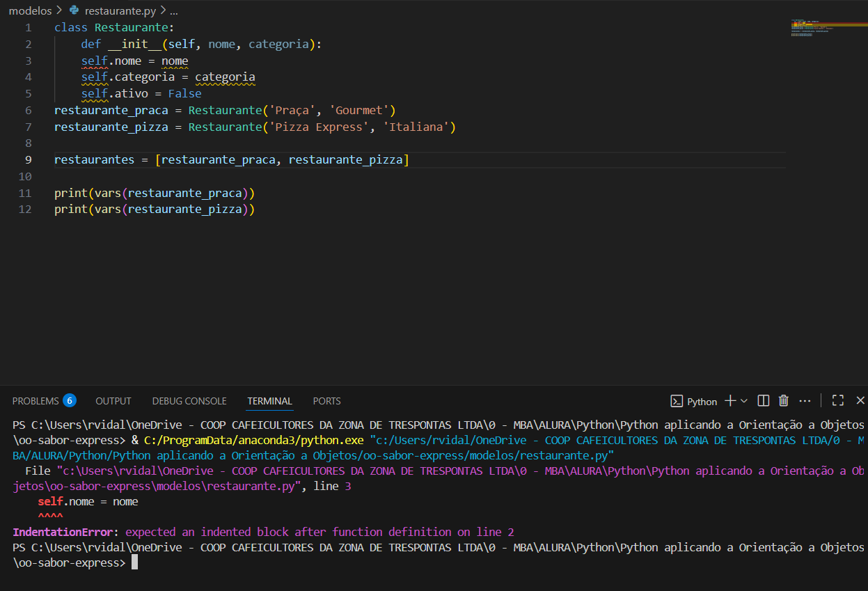Click the restaurante_praca assignment on line 6
The image size is (868, 591).
(225, 110)
